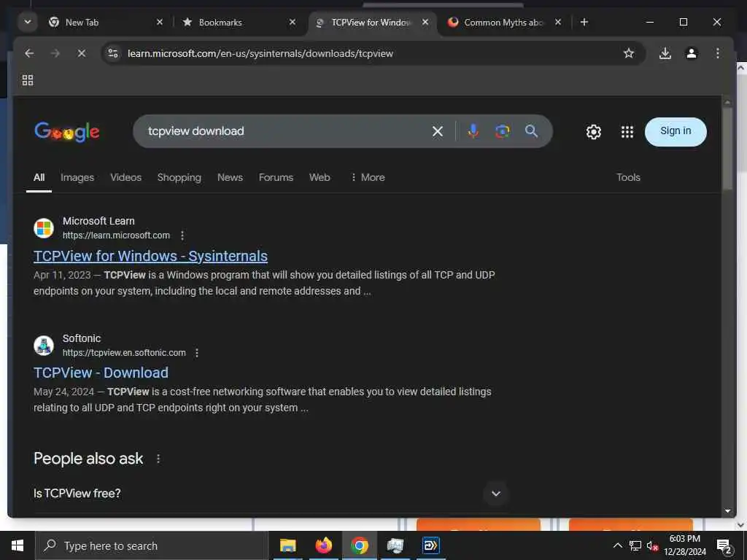This screenshot has height=560, width=747.
Task: Switch to Forums results
Action: [276, 178]
